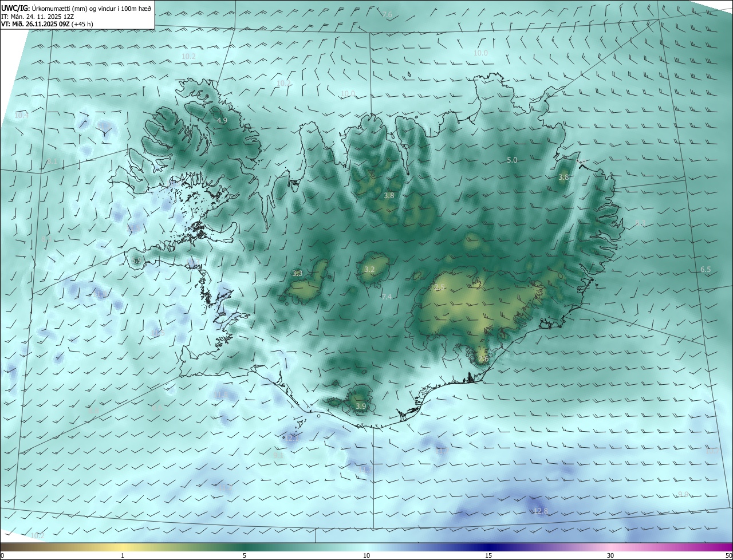The width and height of the screenshot is (733, 560).
Task: Click the 10 tick on the color scale
Action: tap(366, 555)
